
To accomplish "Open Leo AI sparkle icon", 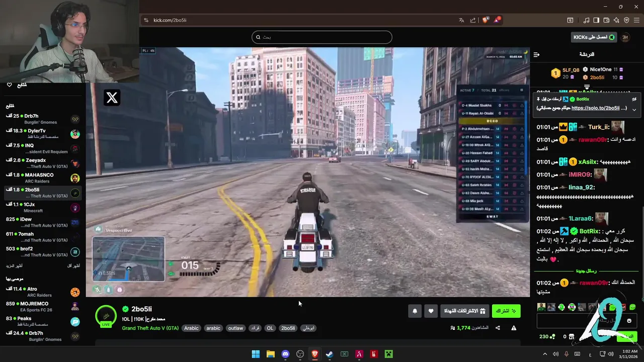I will point(616,20).
